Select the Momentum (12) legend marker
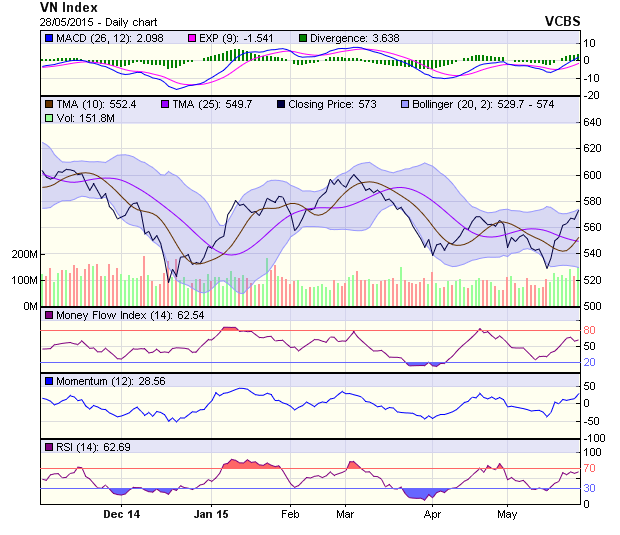620x535 pixels. pos(48,381)
